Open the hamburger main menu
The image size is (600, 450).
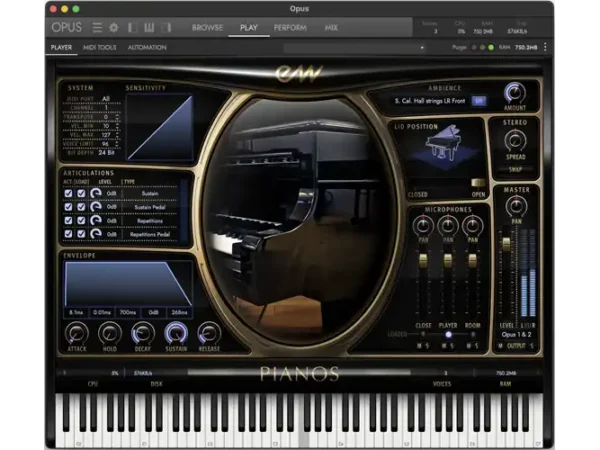97,28
